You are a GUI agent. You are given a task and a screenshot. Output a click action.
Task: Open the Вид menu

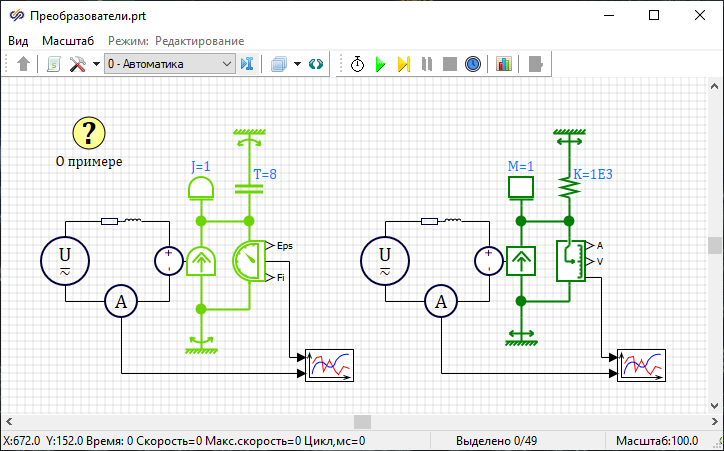(19, 41)
